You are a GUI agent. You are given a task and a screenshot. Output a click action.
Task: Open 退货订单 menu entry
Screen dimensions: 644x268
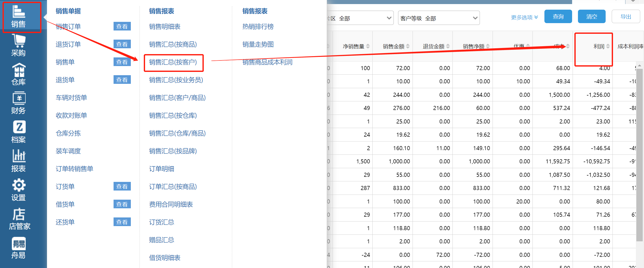point(68,44)
